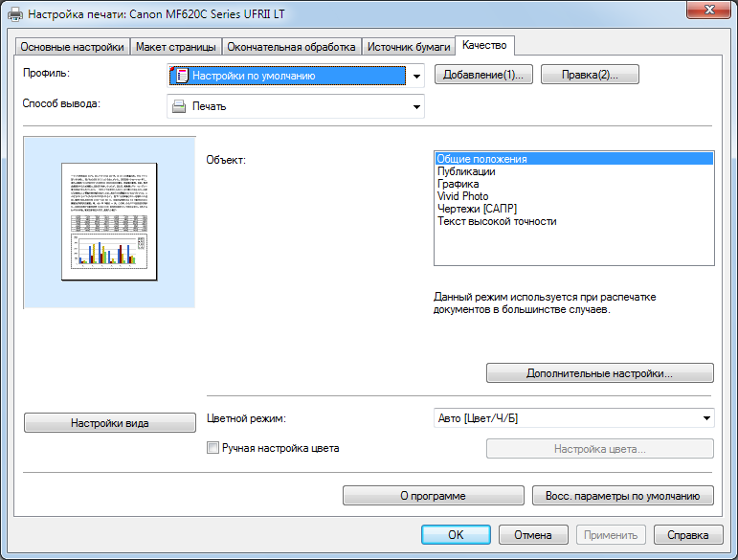Click the О программе button
Image resolution: width=738 pixels, height=560 pixels.
coord(433,496)
